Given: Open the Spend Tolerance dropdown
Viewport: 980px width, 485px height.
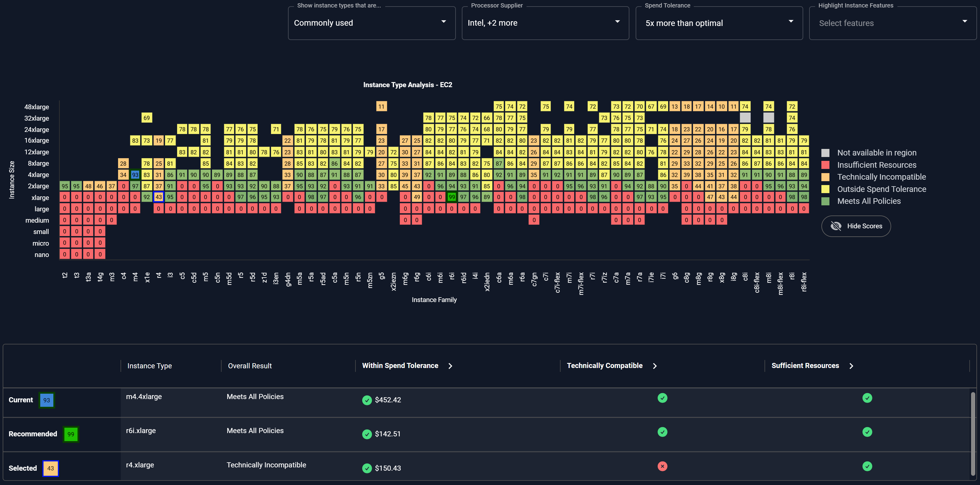Looking at the screenshot, I should (719, 23).
